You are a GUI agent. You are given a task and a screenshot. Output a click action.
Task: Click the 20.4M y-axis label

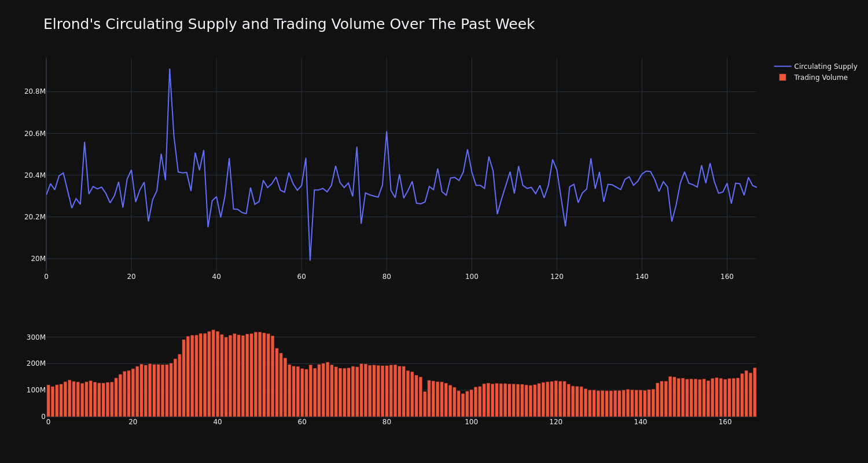pyautogui.click(x=35, y=175)
